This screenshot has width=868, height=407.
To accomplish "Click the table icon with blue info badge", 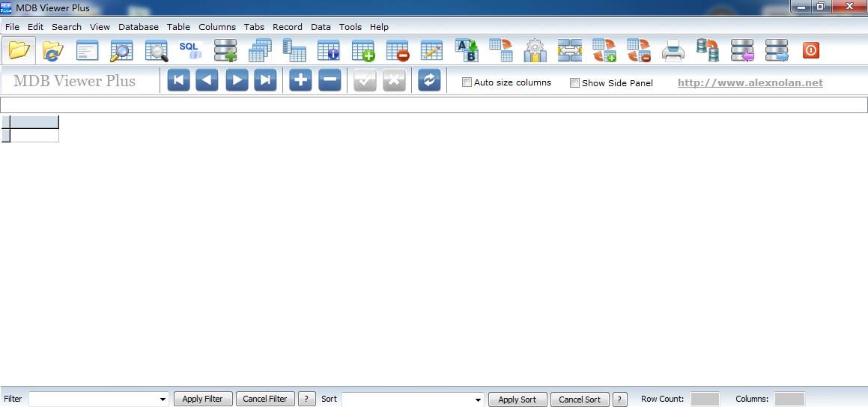I will coord(328,50).
